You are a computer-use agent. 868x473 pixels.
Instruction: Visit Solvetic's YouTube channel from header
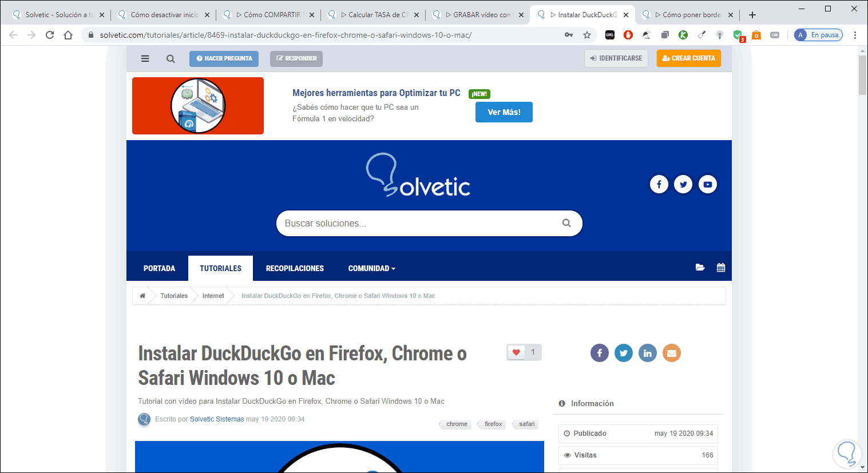pos(708,184)
